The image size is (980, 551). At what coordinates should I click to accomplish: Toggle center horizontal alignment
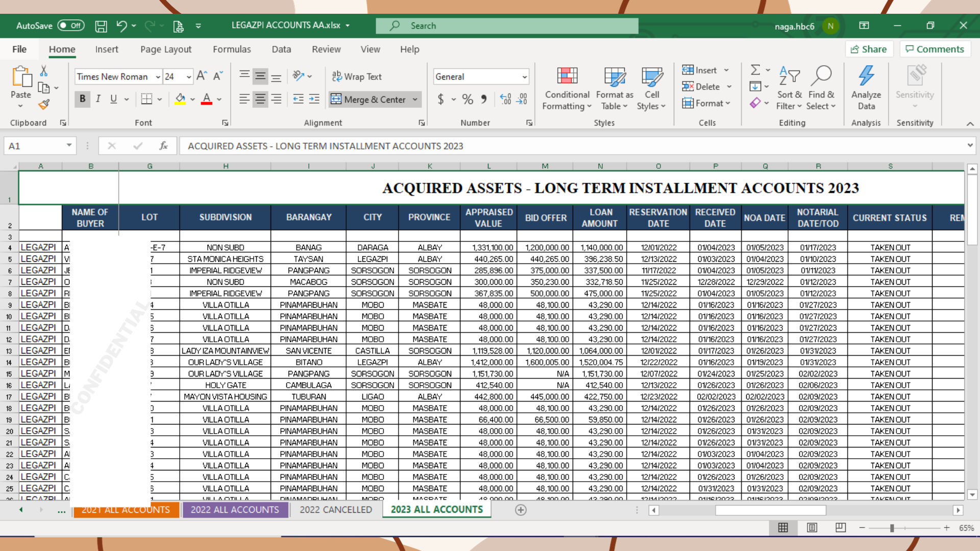tap(260, 99)
